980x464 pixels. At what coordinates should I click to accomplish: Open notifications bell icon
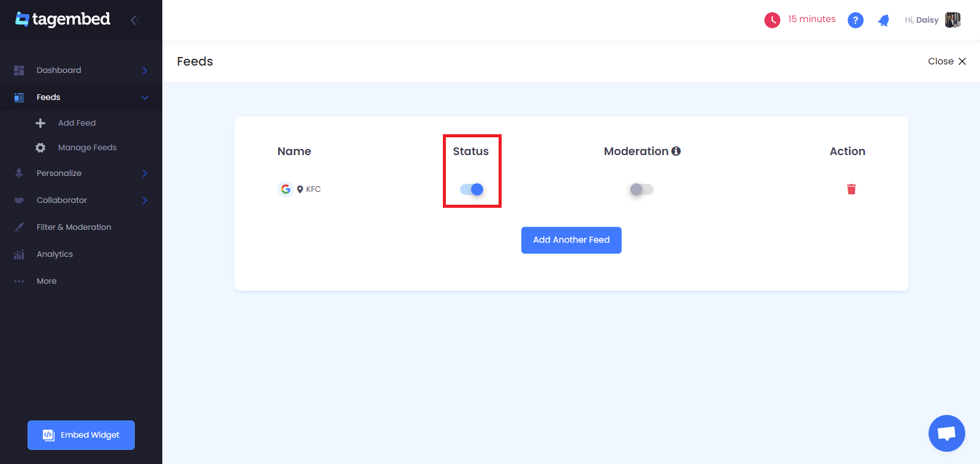(x=883, y=20)
